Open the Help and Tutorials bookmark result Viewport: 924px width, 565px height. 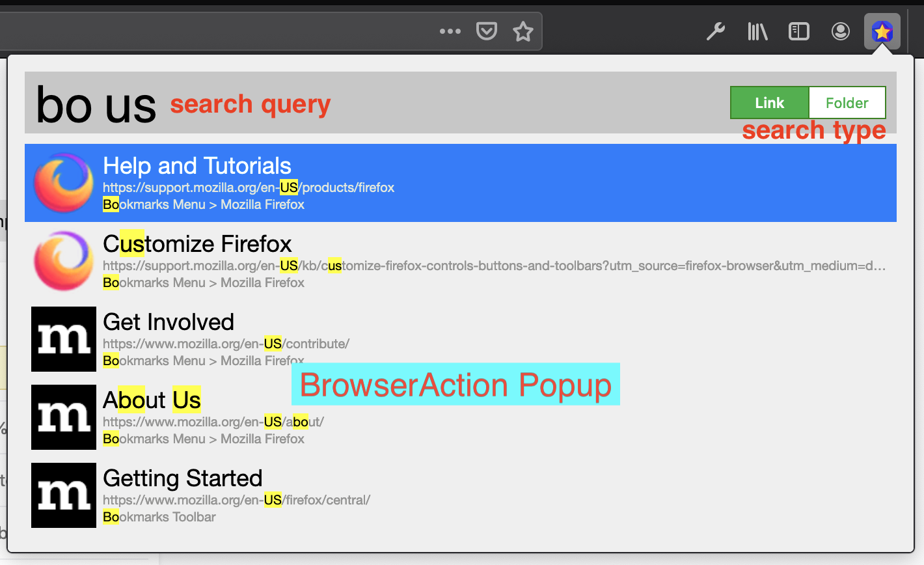[x=461, y=183]
